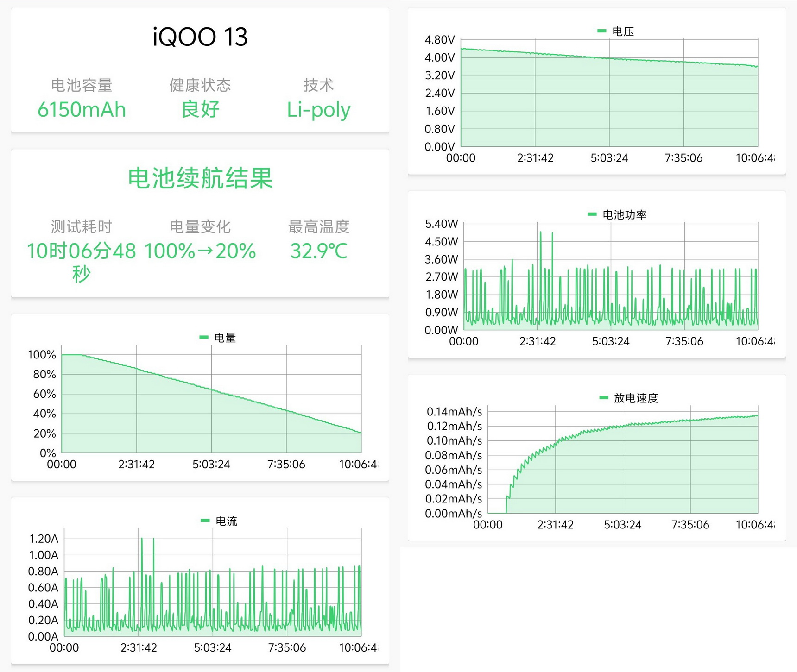This screenshot has height=672, width=797.
Task: Click the 0.80A axis label on 电流 chart
Action: [44, 571]
